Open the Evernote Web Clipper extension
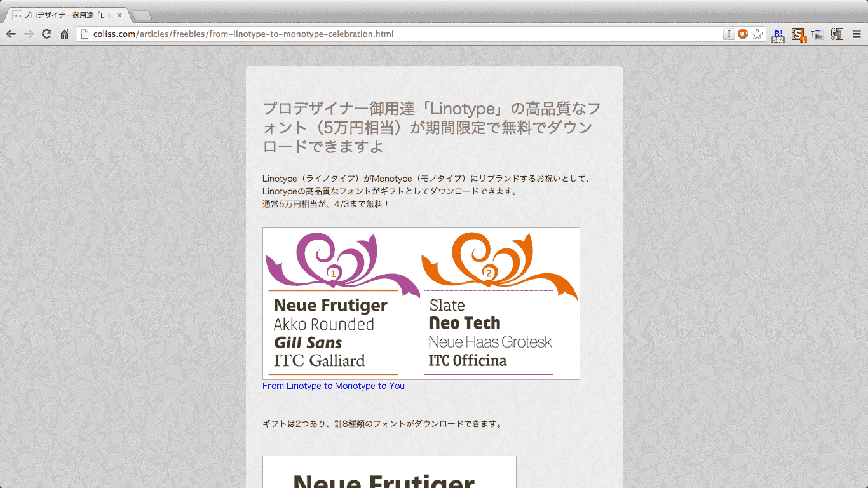The width and height of the screenshot is (868, 488). 837,34
